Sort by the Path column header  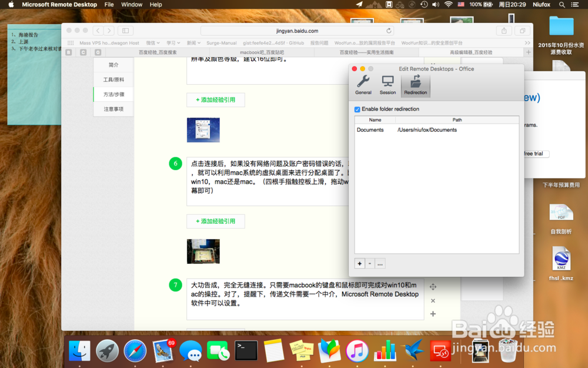pyautogui.click(x=457, y=120)
